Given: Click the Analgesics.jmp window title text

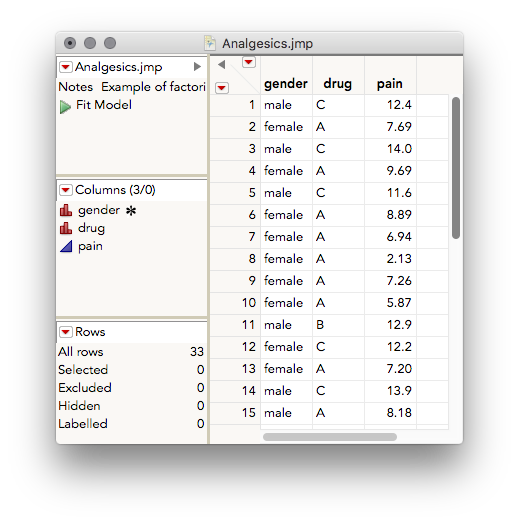Looking at the screenshot, I should coord(267,44).
